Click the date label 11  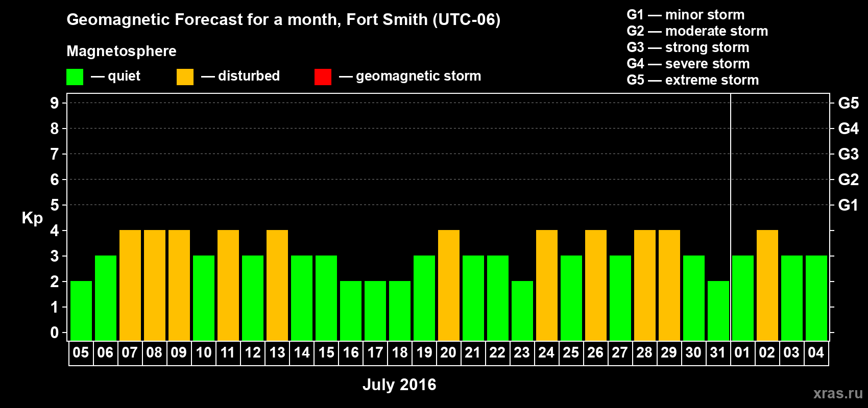(x=228, y=353)
